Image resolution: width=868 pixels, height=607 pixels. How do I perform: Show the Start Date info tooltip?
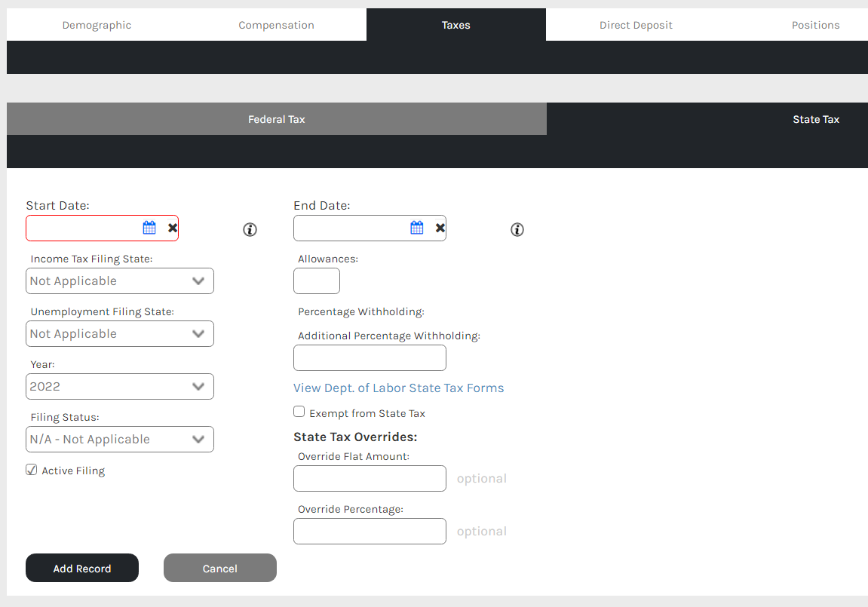point(250,230)
